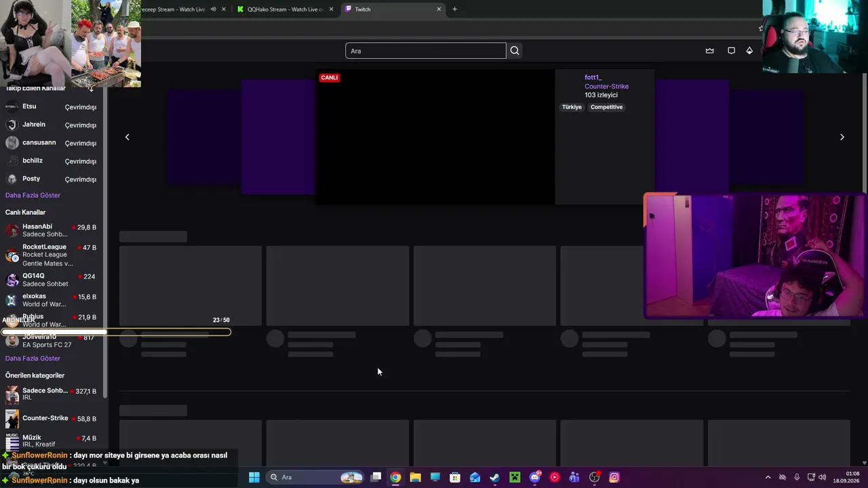Open the Sadece Sohbet category cover
The height and width of the screenshot is (488, 868).
[12, 395]
